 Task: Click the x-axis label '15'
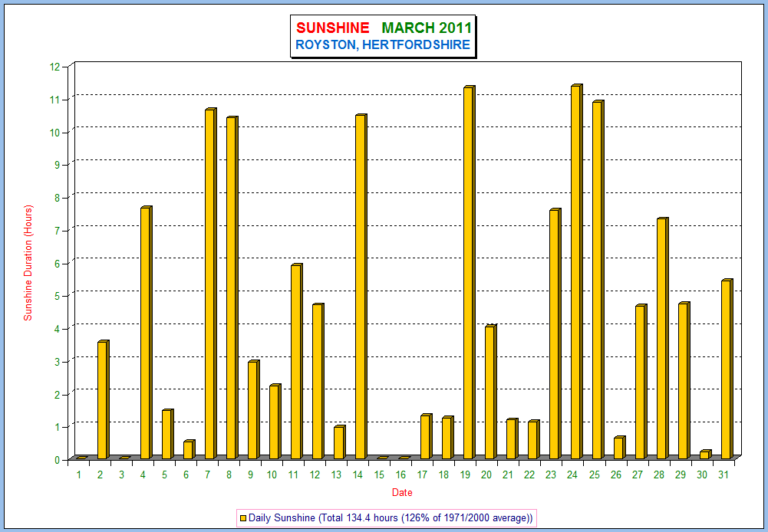(x=379, y=475)
